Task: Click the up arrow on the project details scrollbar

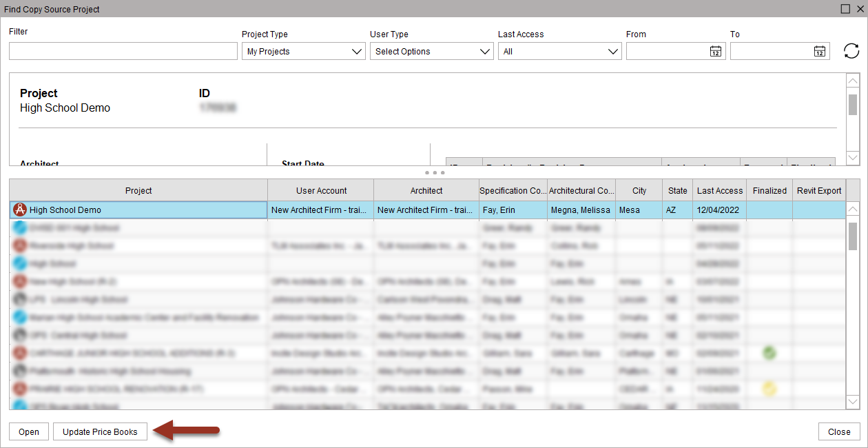Action: pos(853,81)
